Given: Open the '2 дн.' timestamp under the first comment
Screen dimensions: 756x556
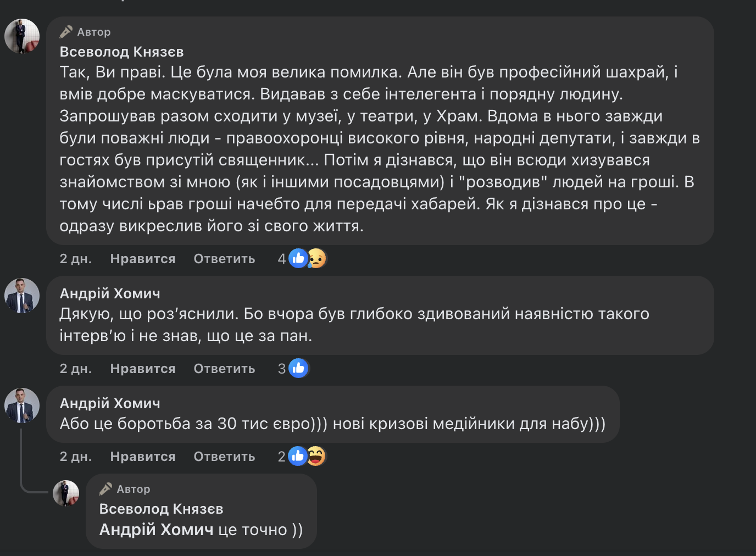Looking at the screenshot, I should point(75,259).
